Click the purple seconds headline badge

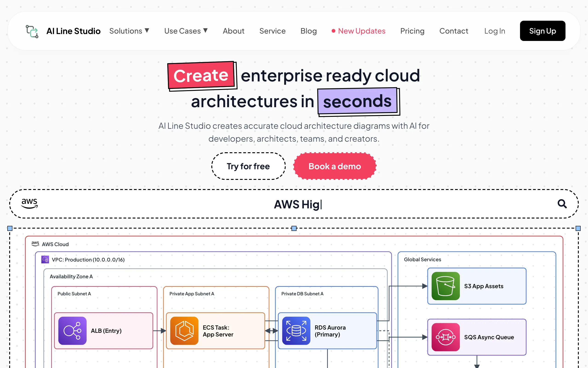point(357,101)
